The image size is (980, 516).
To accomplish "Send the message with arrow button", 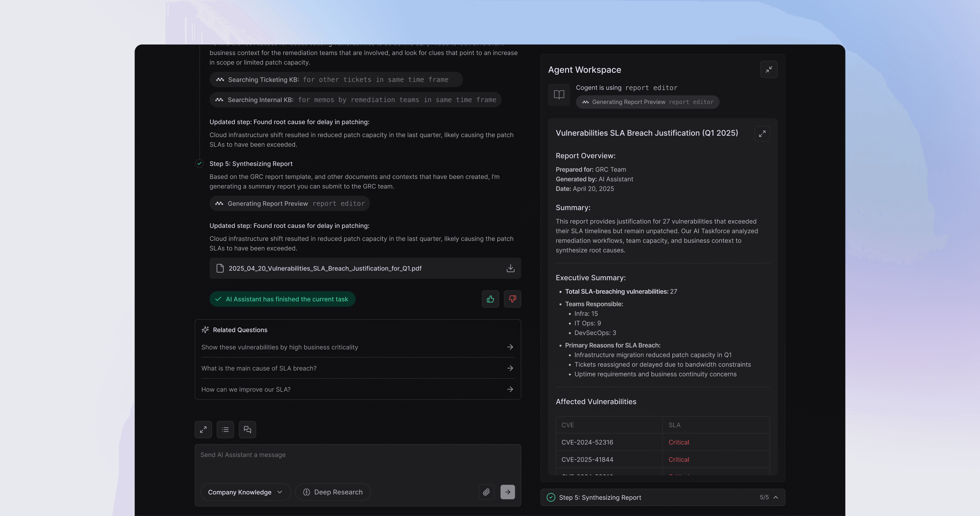I will click(508, 492).
